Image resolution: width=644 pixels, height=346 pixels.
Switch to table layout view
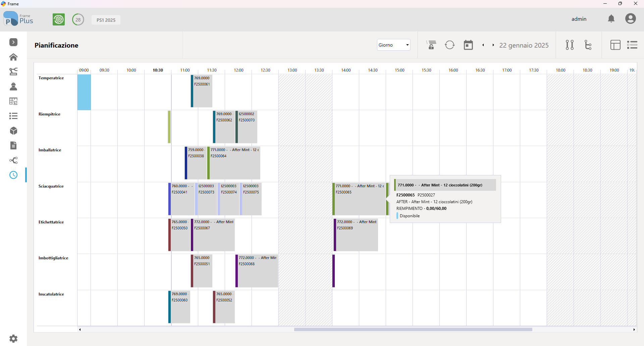pos(615,45)
